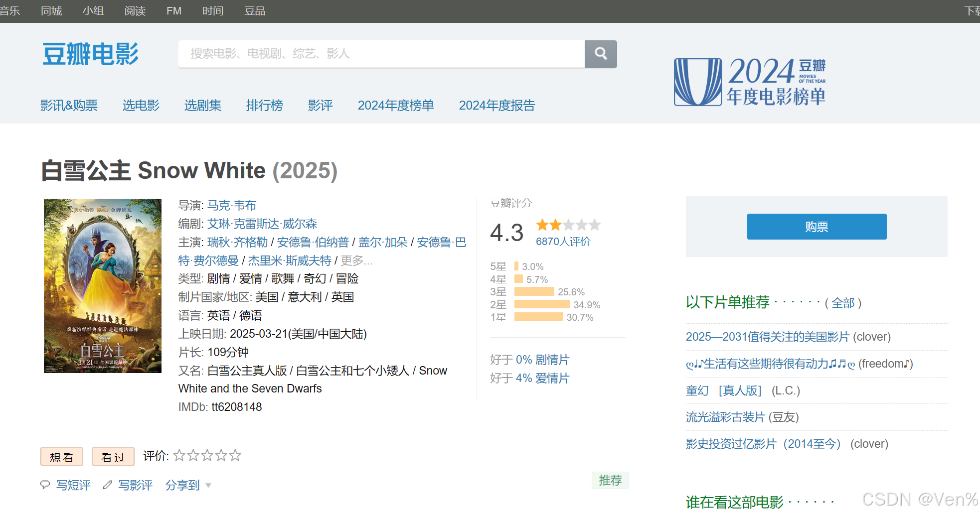
Task: Click the search magnifier icon button
Action: point(601,54)
